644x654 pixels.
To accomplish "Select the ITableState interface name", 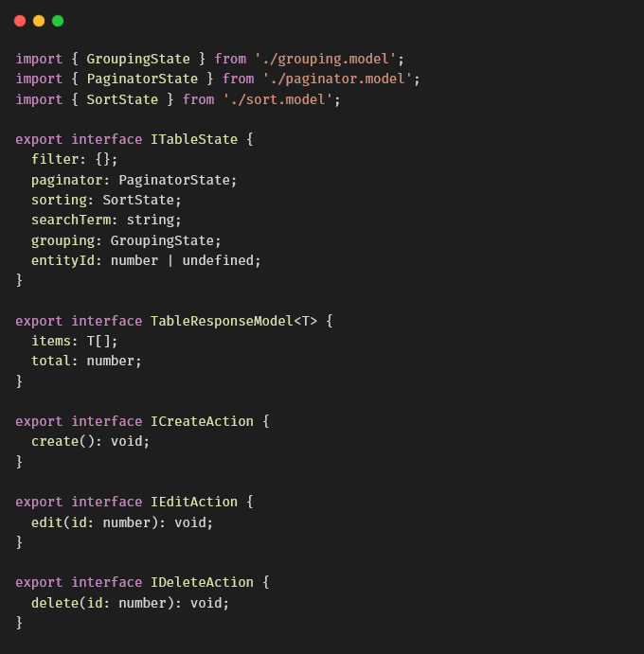I will (194, 139).
